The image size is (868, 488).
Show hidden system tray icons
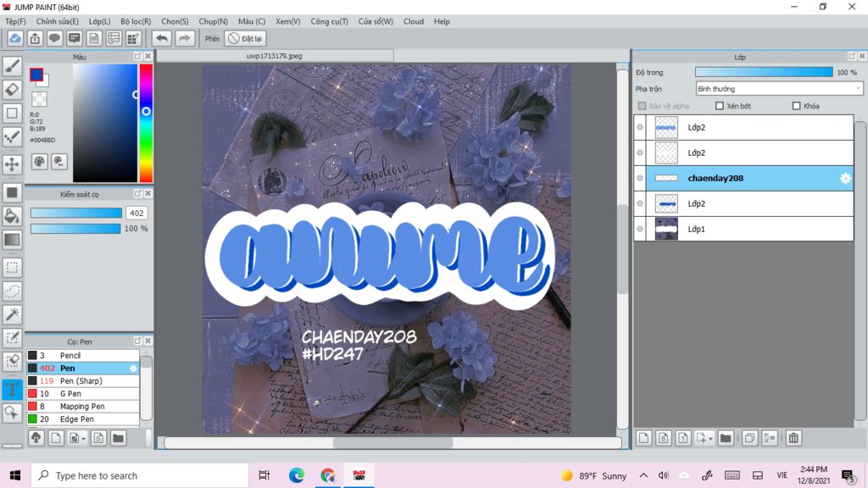click(643, 475)
